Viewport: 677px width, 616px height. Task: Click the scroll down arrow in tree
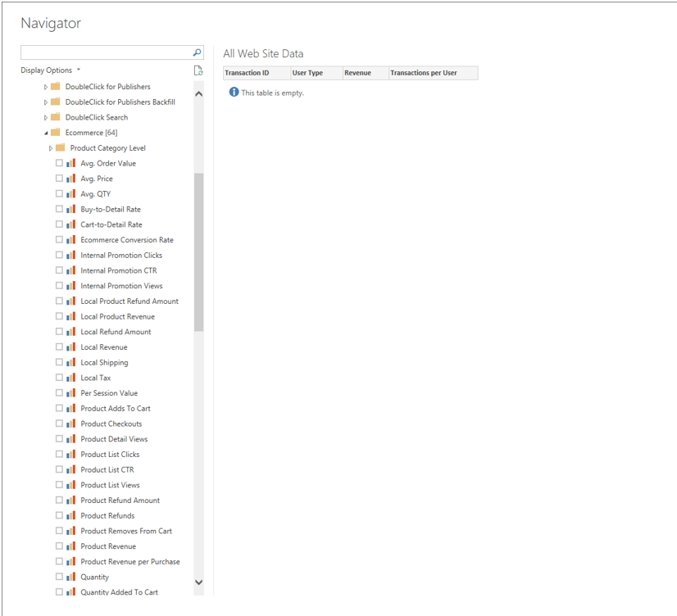[x=198, y=582]
